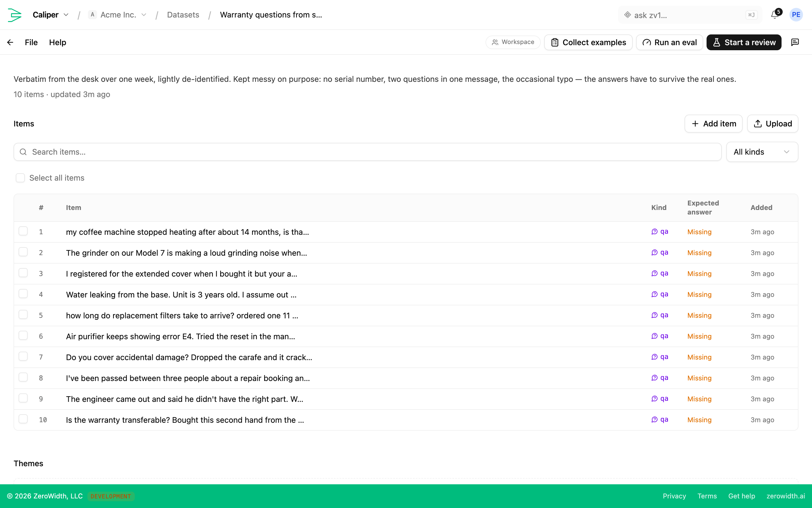The width and height of the screenshot is (812, 508).
Task: Expand the Acme Inc. workspace dropdown
Action: coord(144,15)
